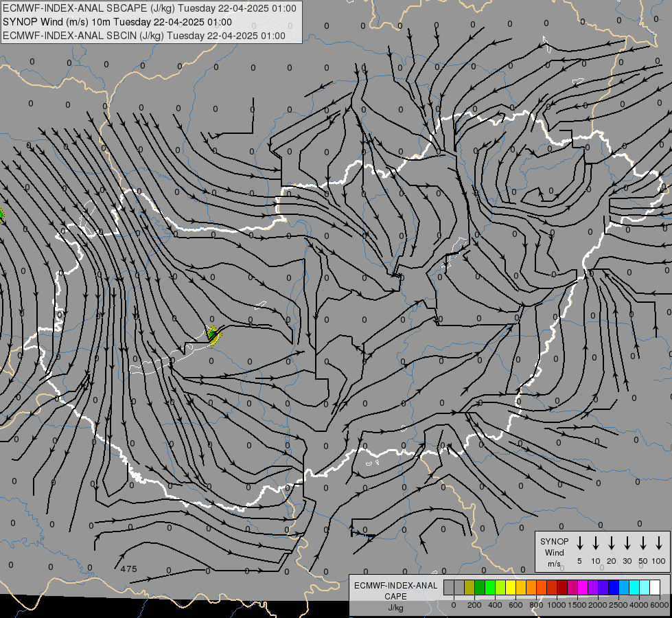Image resolution: width=672 pixels, height=618 pixels.
Task: Select the bright cyan CAPE legend swatch
Action: (634, 587)
